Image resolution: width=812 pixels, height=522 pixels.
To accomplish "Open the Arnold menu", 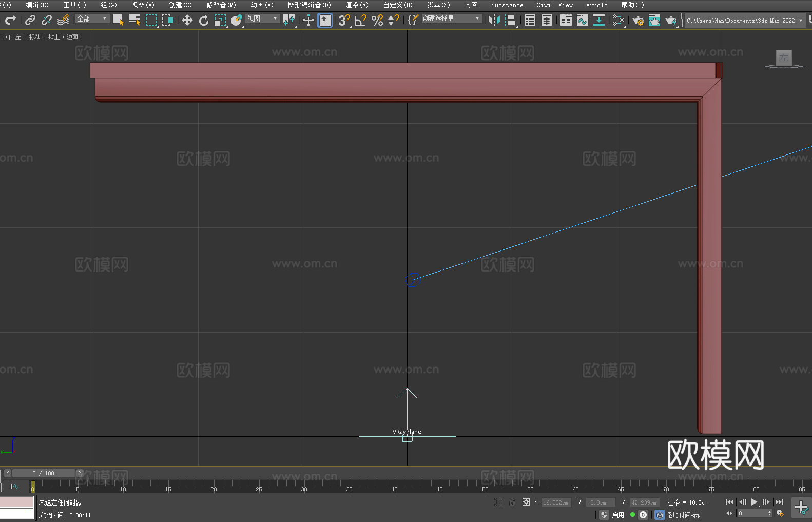I will pyautogui.click(x=596, y=5).
